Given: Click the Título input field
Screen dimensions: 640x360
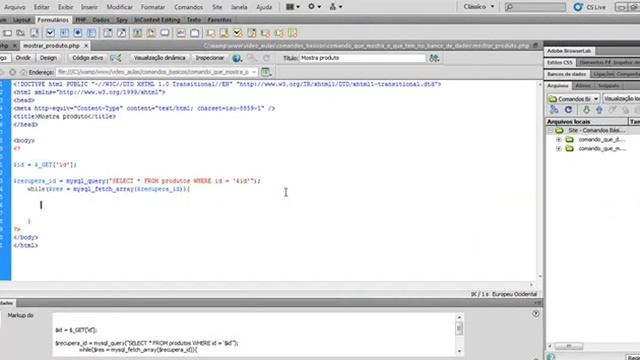Looking at the screenshot, I should pyautogui.click(x=362, y=58).
